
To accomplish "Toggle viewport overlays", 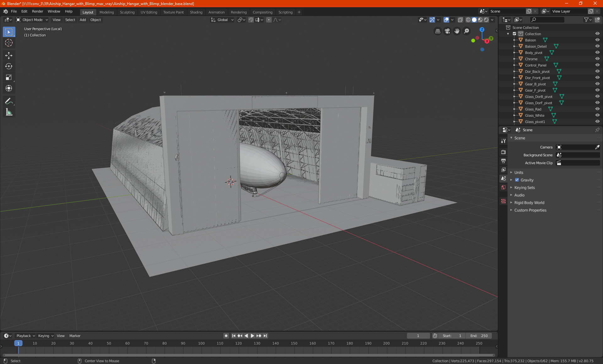I will [446, 20].
